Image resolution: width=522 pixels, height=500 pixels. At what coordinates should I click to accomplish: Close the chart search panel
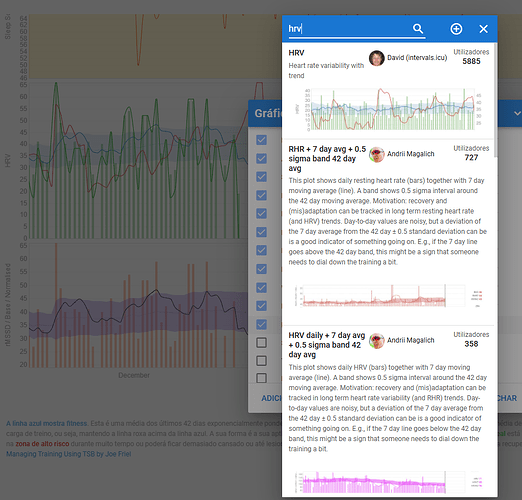pos(483,29)
